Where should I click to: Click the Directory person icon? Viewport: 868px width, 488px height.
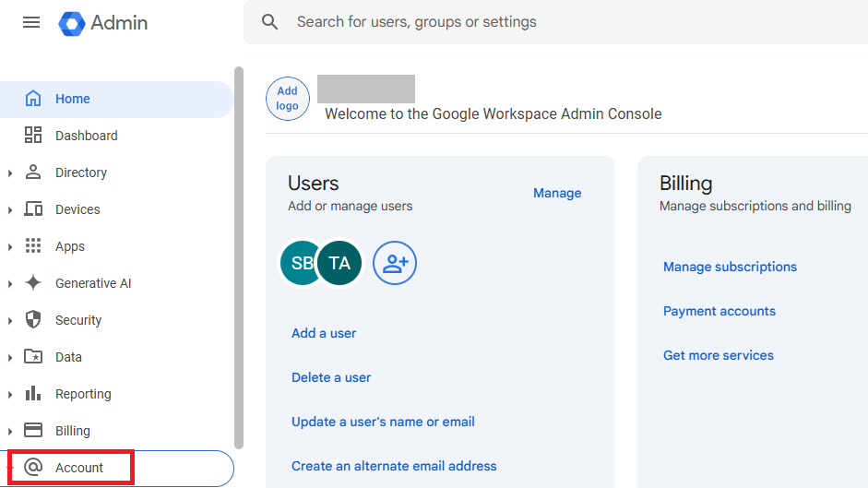[33, 173]
